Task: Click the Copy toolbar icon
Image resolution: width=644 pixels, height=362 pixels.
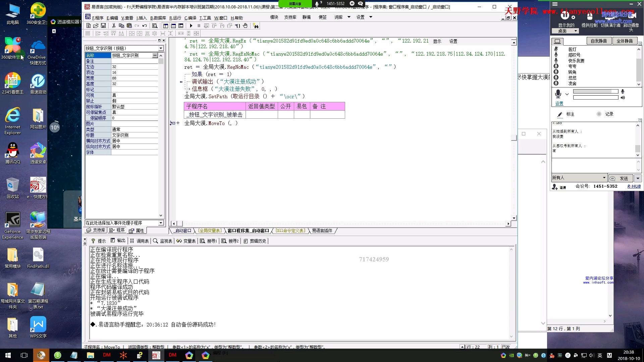Action: 121,26
